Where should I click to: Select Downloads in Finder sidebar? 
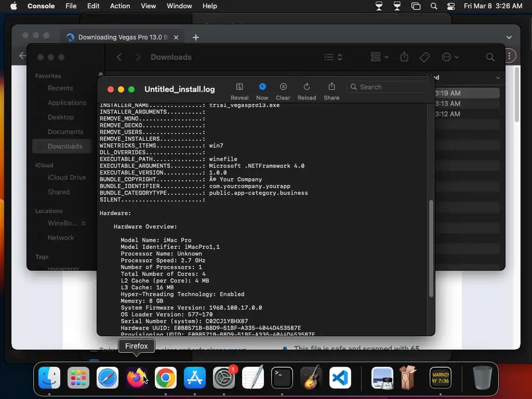tap(62, 146)
